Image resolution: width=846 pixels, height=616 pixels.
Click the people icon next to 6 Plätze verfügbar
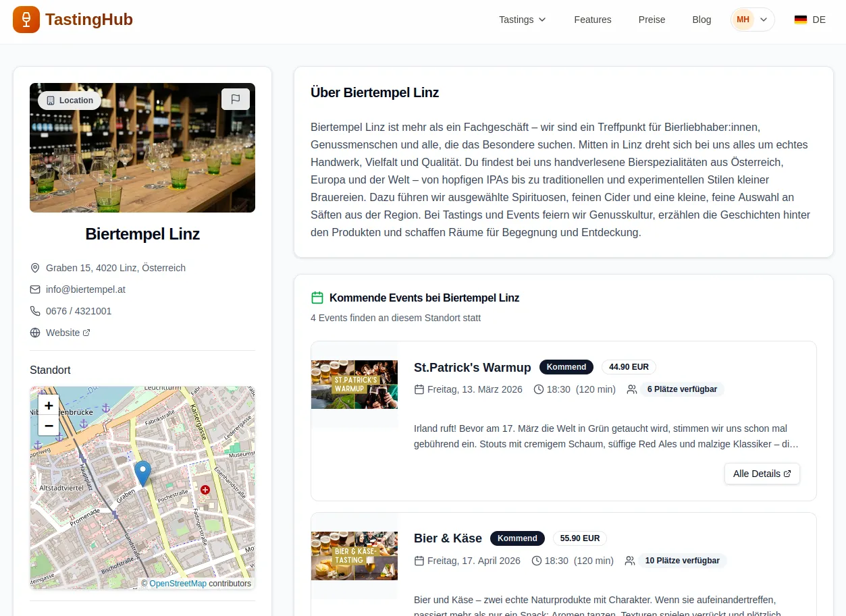631,389
